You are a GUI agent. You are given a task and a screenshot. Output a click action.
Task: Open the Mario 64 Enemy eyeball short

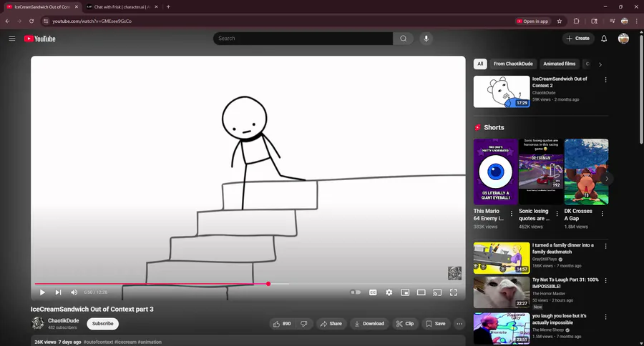(x=495, y=172)
